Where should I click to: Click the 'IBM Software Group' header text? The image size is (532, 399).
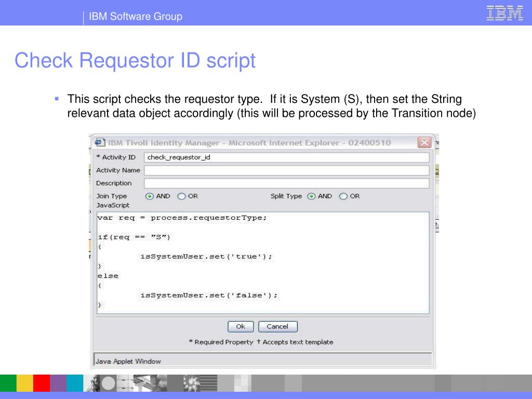click(x=136, y=16)
